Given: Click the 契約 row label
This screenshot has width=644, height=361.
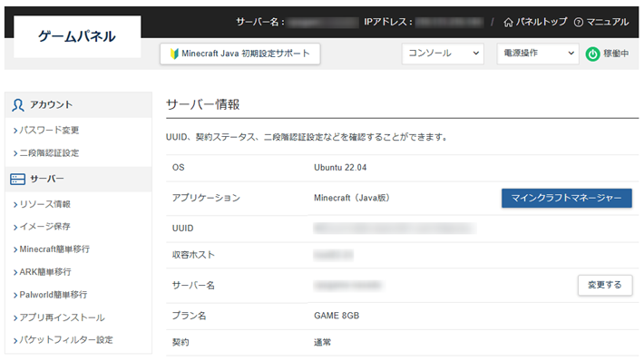Looking at the screenshot, I should tap(181, 342).
